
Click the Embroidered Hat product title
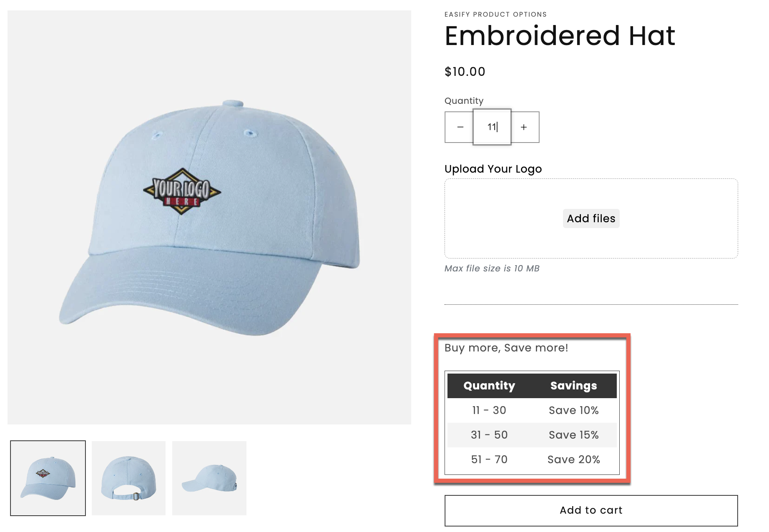point(560,36)
